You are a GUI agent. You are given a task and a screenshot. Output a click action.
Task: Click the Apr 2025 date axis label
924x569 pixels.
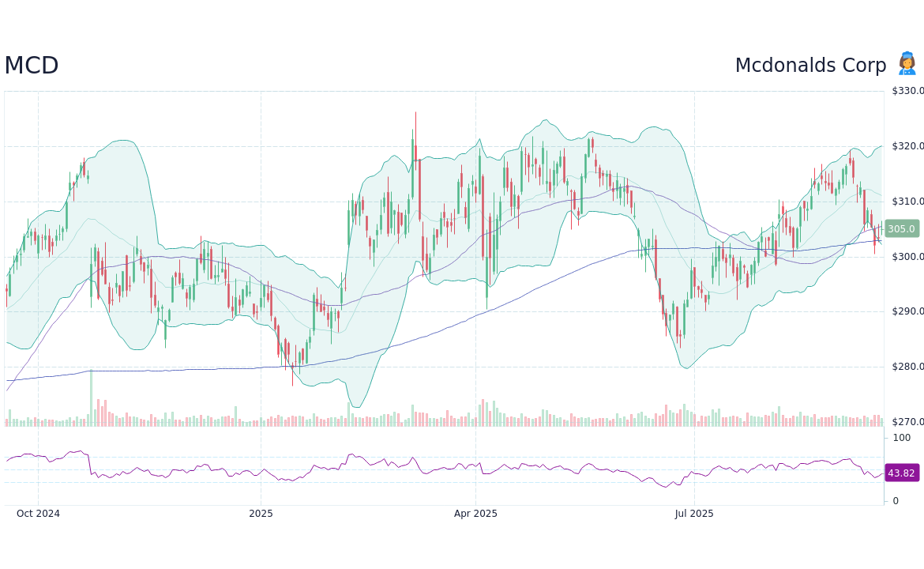(475, 514)
